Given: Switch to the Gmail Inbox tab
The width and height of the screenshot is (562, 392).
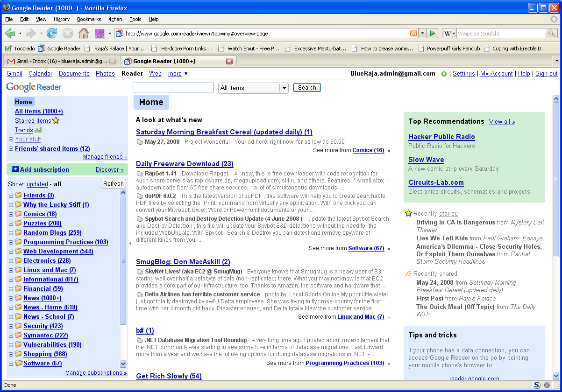Looking at the screenshot, I should (61, 61).
